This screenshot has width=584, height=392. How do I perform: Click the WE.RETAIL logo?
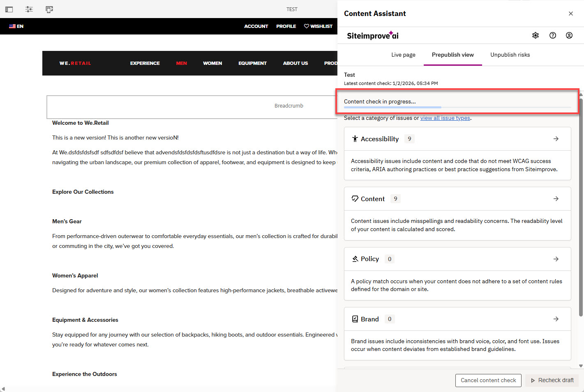point(75,63)
